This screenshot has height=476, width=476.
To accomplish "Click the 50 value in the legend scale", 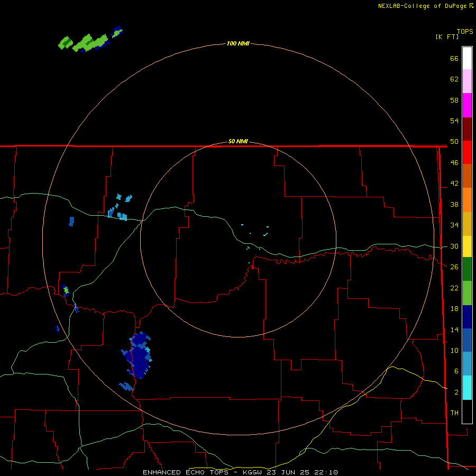I will pyautogui.click(x=454, y=142).
